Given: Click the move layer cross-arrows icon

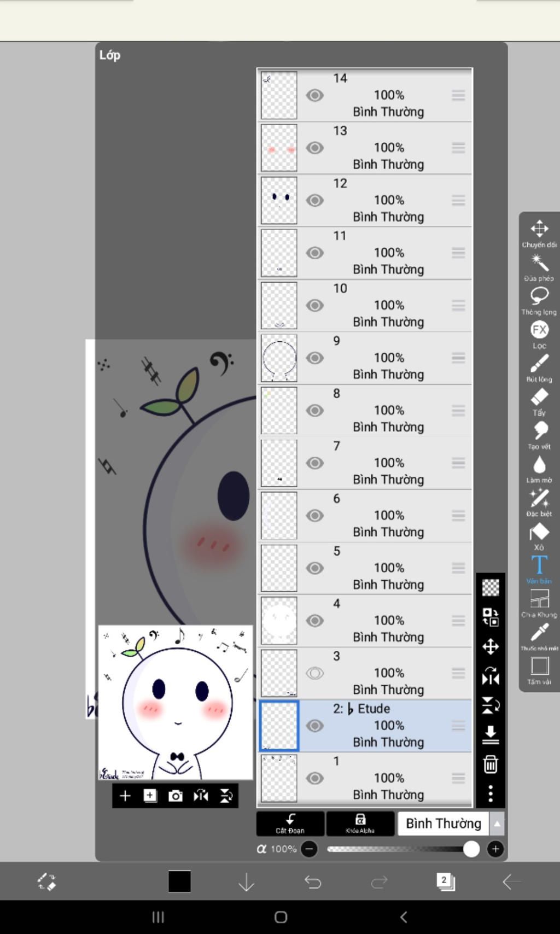Looking at the screenshot, I should [x=491, y=647].
